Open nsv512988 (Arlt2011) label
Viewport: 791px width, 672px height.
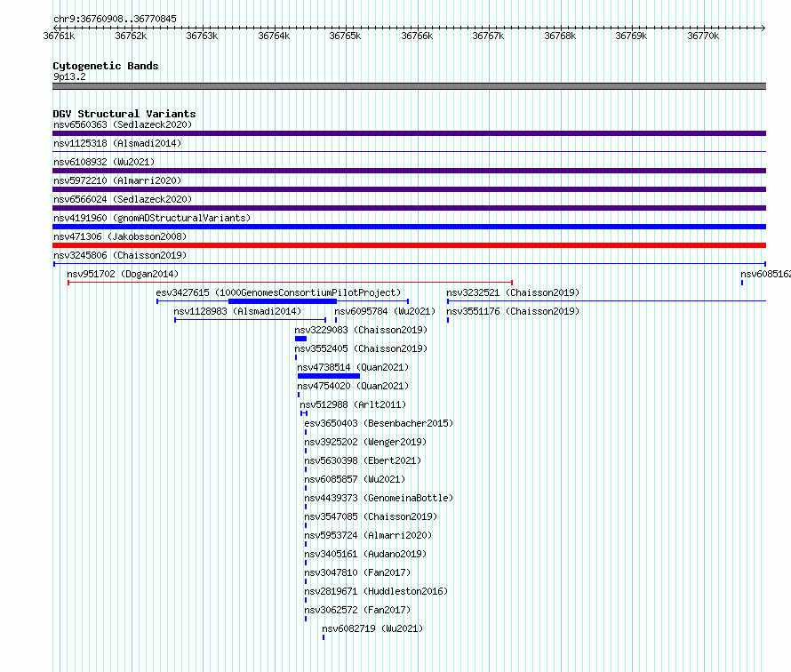click(353, 404)
